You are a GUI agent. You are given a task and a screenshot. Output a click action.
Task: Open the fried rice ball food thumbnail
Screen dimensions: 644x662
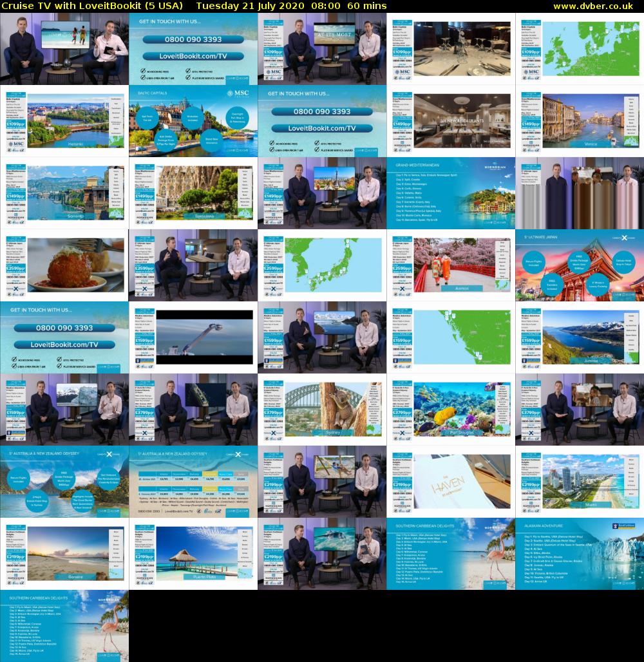click(x=64, y=265)
